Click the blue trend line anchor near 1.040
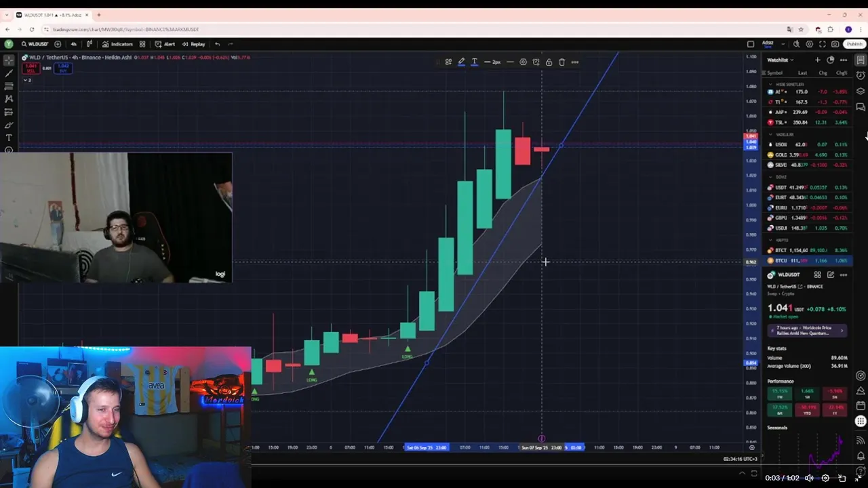 [x=561, y=145]
